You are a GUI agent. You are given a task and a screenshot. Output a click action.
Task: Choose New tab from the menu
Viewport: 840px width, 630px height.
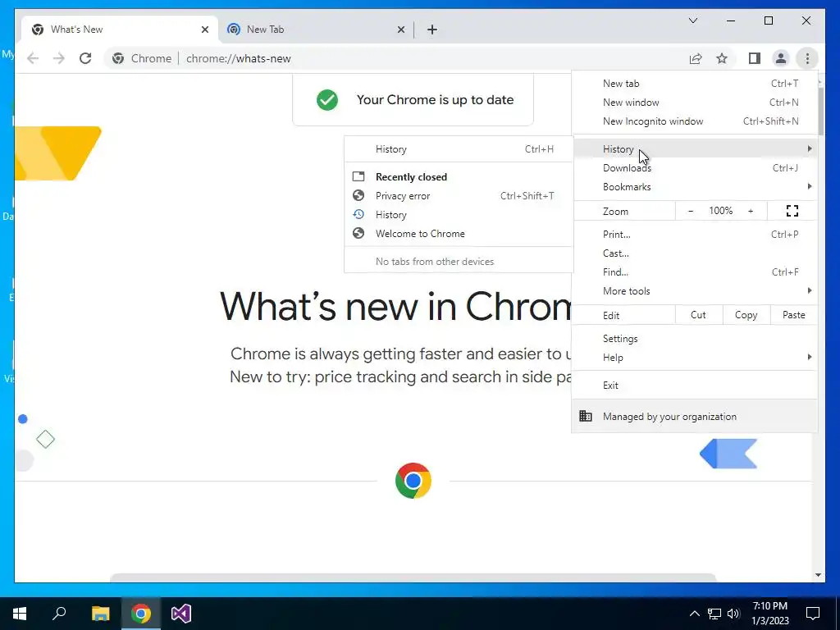[x=695, y=84]
